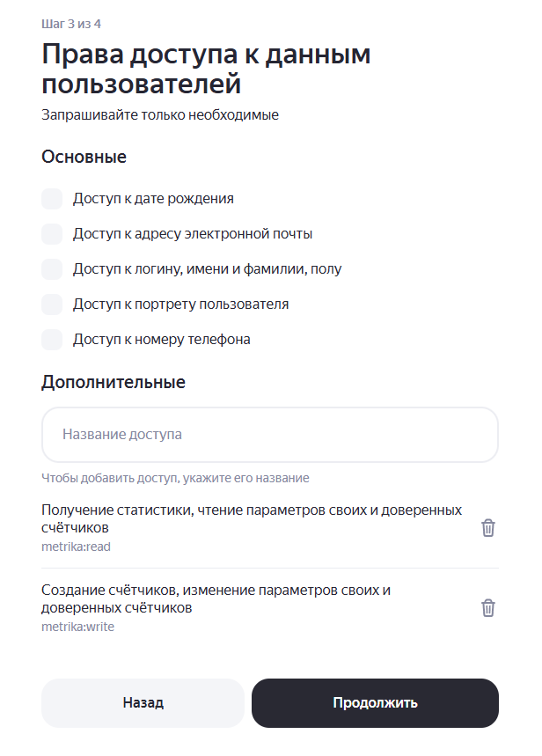Click the 'metrika:write' scope identifier text
The image size is (542, 756).
pyautogui.click(x=77, y=628)
